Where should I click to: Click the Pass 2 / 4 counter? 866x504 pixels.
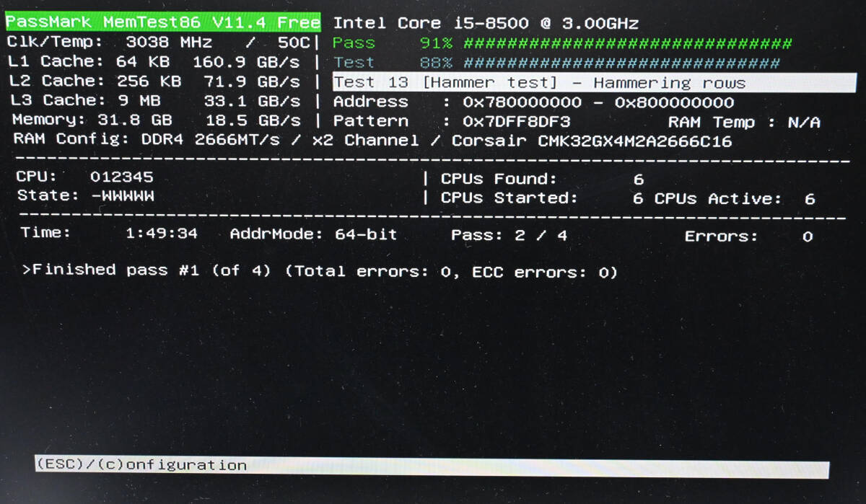(509, 235)
